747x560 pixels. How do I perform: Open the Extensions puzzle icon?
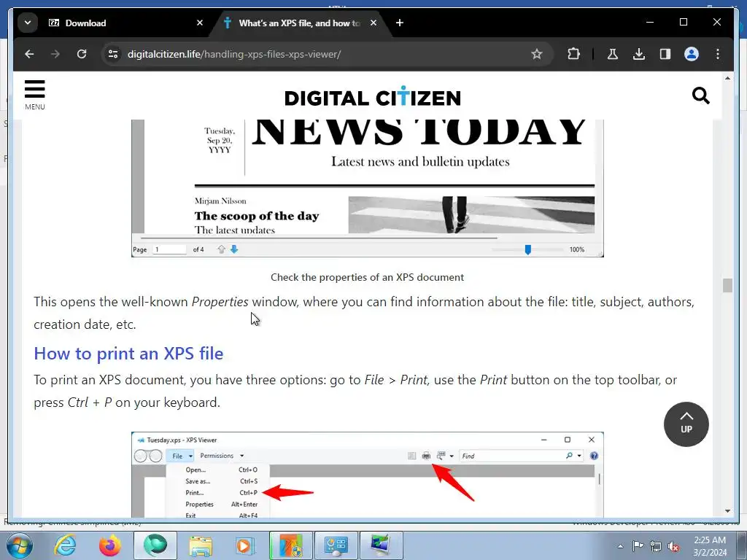coord(573,54)
